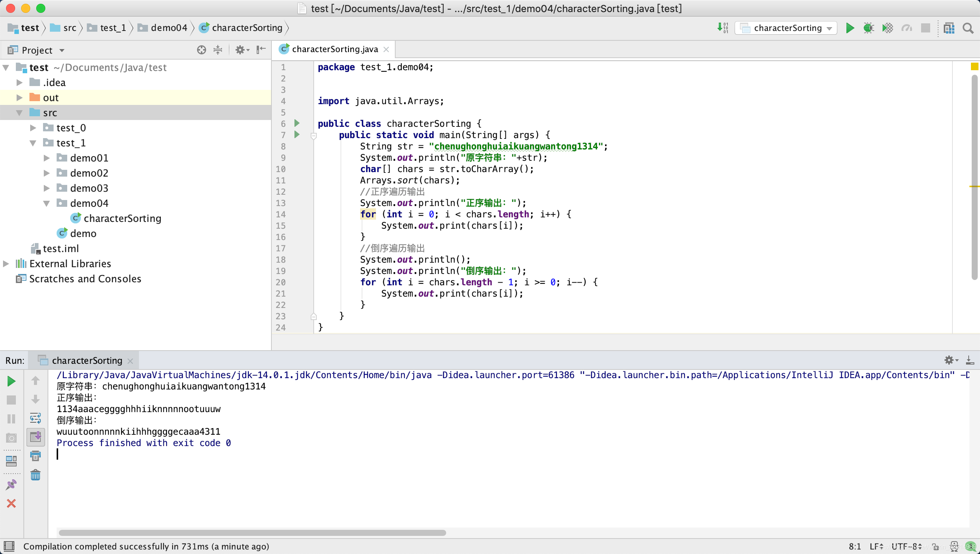Expand demo03 package arrow
980x554 pixels.
pyautogui.click(x=47, y=188)
